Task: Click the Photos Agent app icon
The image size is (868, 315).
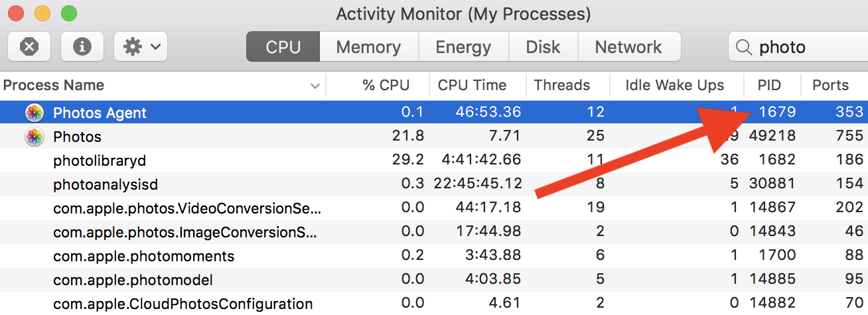Action: [35, 113]
